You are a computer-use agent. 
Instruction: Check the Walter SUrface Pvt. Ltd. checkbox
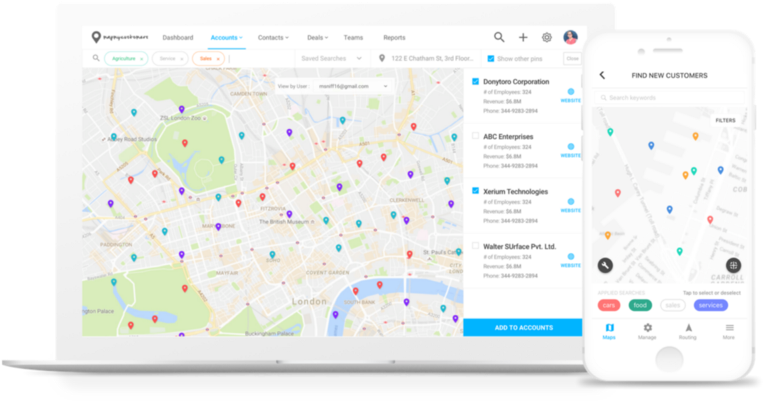point(475,246)
